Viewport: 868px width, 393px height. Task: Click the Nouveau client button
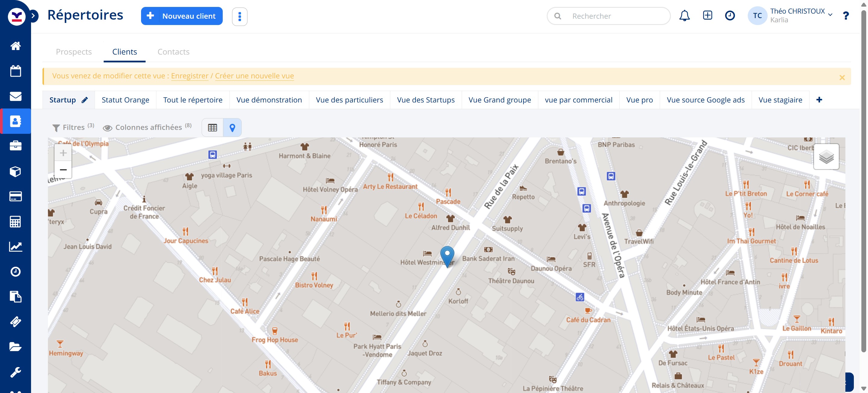182,16
